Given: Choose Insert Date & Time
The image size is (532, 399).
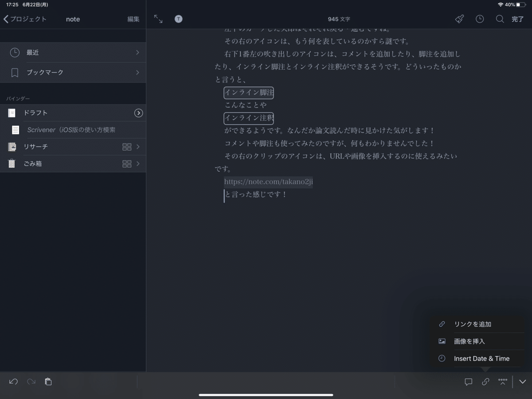Looking at the screenshot, I should pos(477,359).
